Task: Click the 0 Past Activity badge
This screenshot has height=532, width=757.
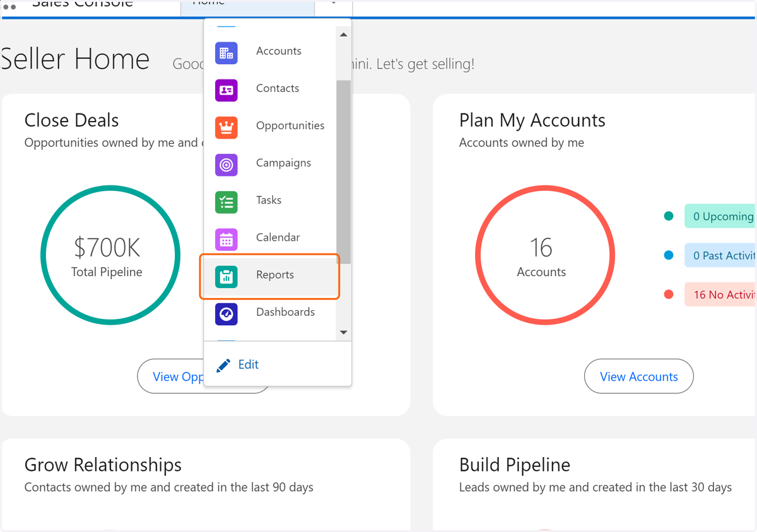Action: click(x=720, y=255)
